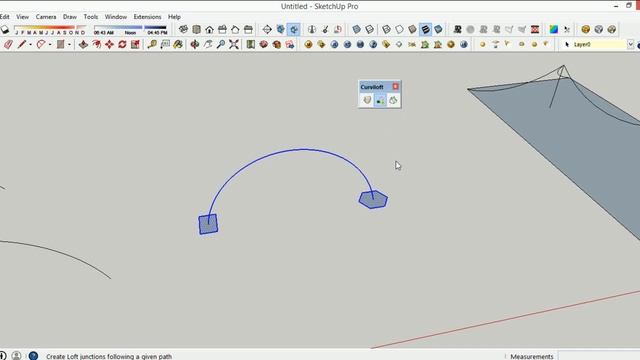Viewport: 640px width, 360px height.
Task: Switch to Back house view
Action: click(235, 29)
